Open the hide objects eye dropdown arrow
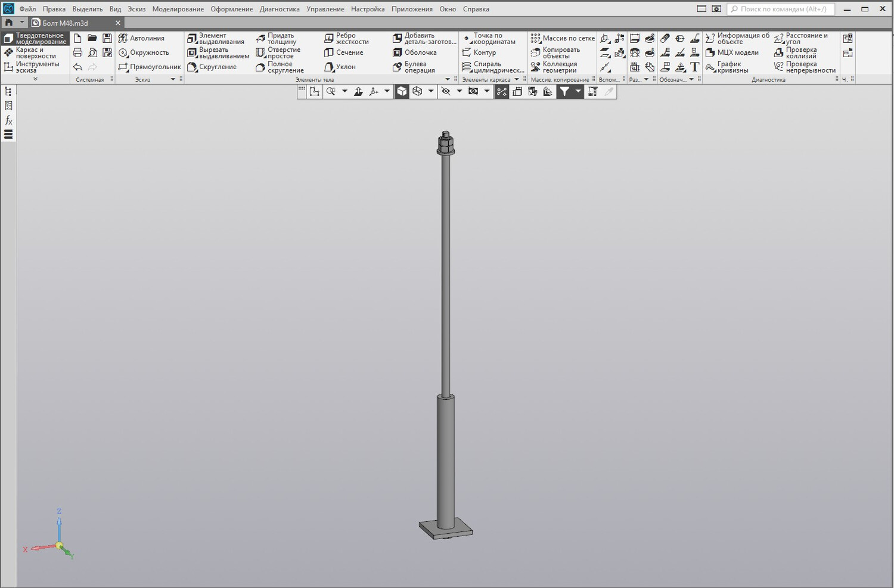894x588 pixels. click(459, 91)
